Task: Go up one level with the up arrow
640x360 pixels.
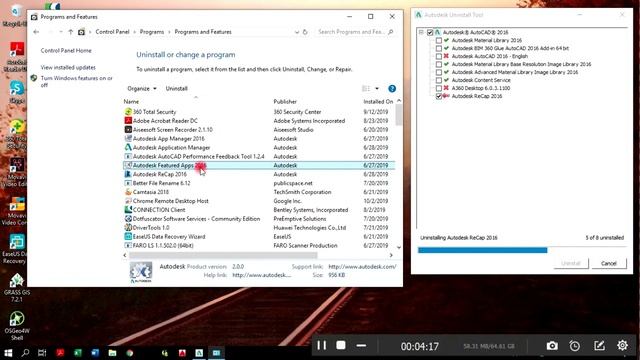Action: [70, 32]
